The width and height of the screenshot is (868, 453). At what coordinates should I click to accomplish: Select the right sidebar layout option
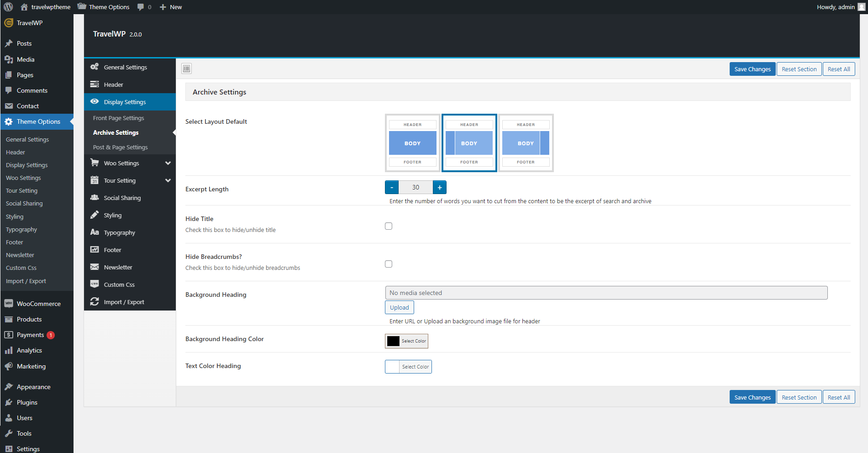526,143
